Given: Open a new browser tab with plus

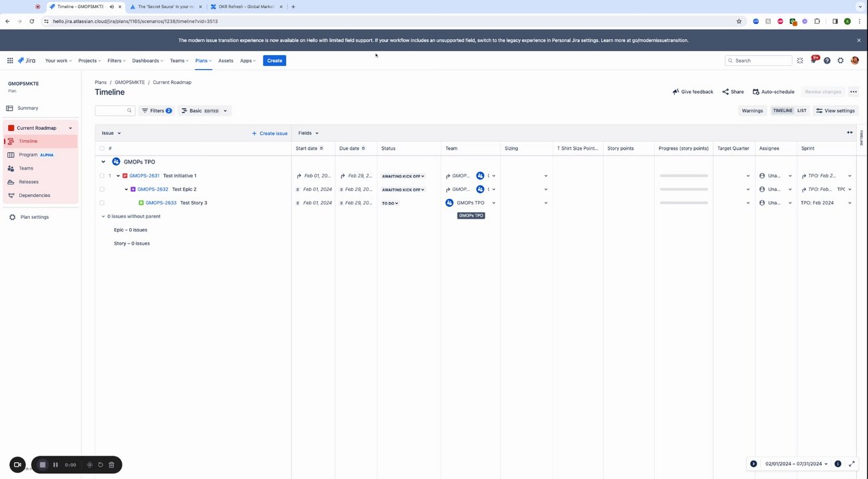Looking at the screenshot, I should (293, 7).
